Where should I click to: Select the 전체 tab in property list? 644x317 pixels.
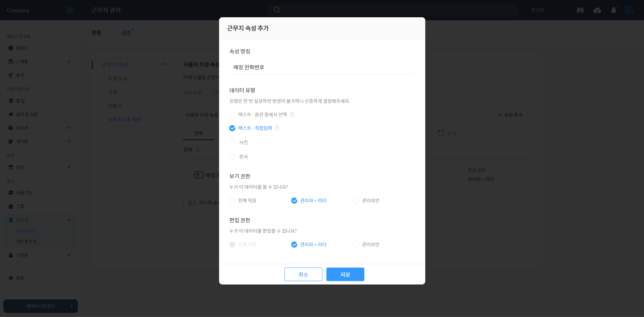pyautogui.click(x=198, y=133)
